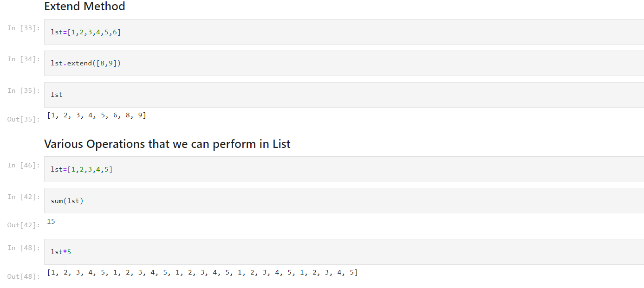
Task: Click the Out[35] list output text
Action: (x=97, y=115)
